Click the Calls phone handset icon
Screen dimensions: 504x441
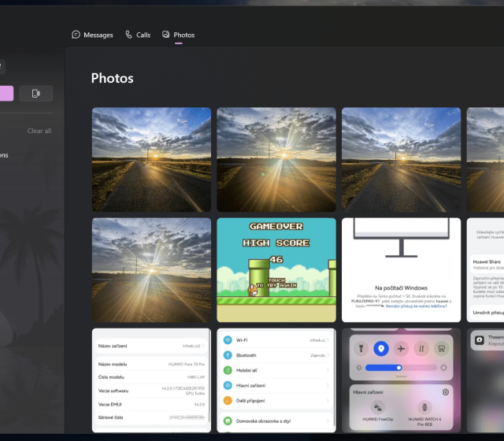click(x=129, y=35)
